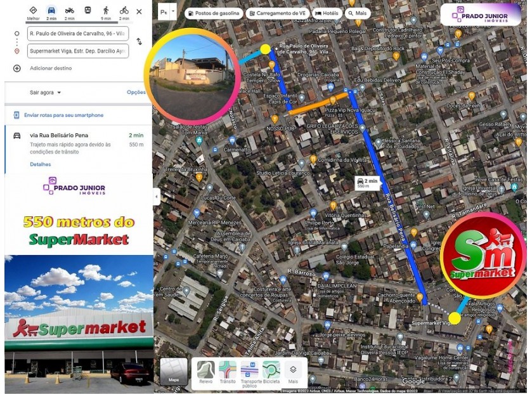Choose driving travel mode
This screenshot has height=394, width=532.
(51, 10)
